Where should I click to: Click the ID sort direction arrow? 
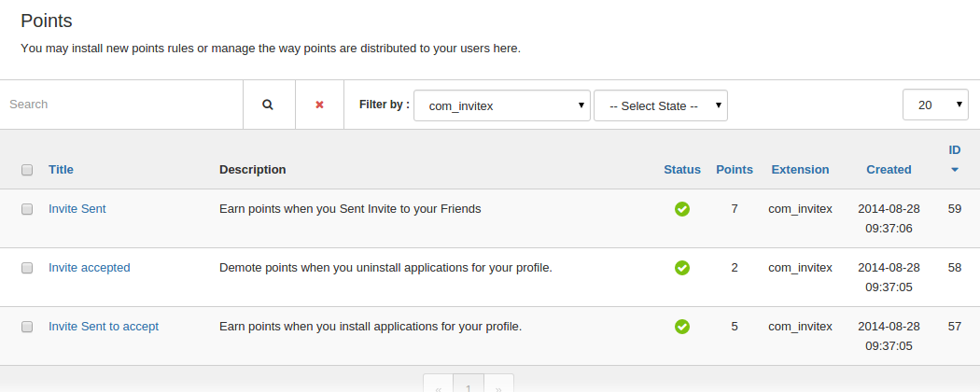point(954,170)
